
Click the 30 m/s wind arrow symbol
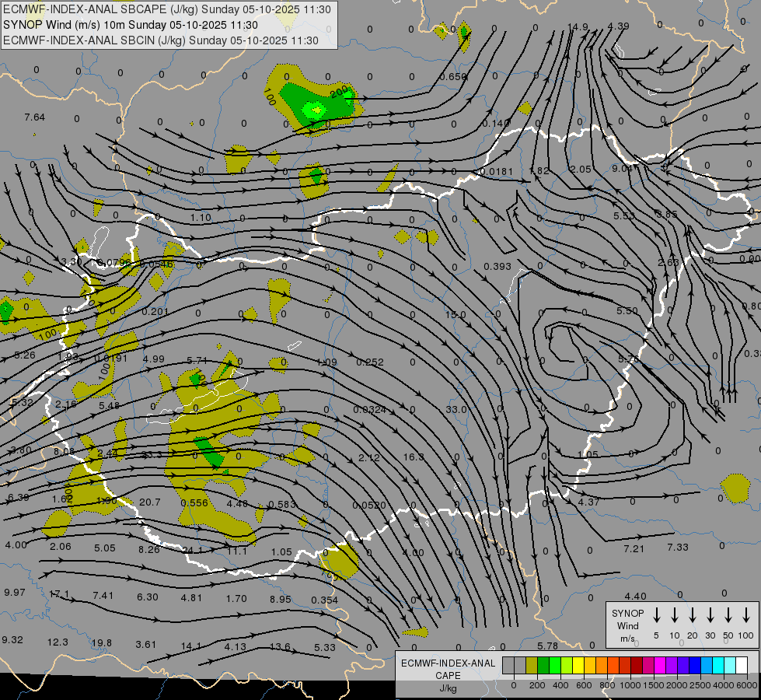pyautogui.click(x=710, y=616)
